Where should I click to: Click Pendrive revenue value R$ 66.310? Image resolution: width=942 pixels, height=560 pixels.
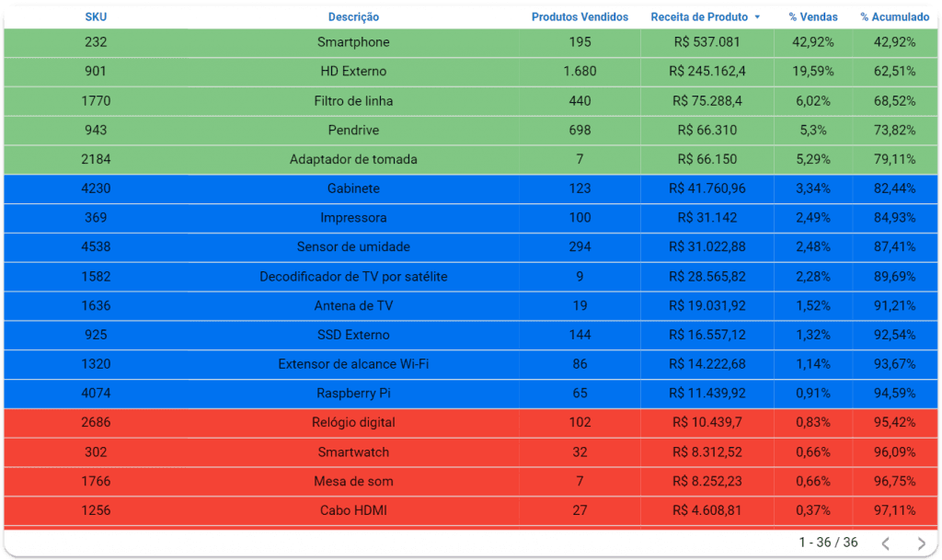click(x=706, y=131)
